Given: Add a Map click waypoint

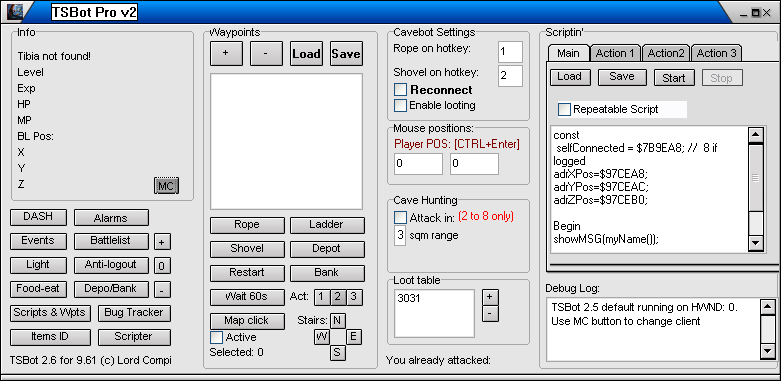Looking at the screenshot, I should [x=247, y=321].
